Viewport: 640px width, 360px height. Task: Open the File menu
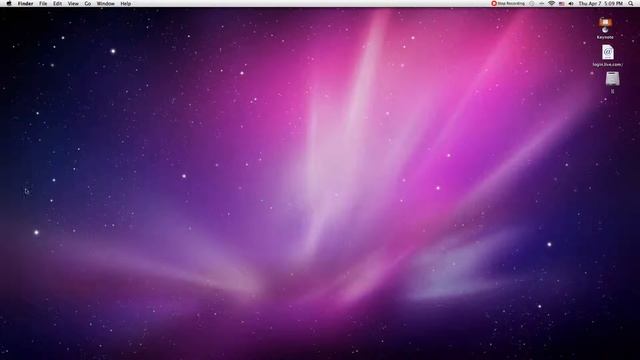[43, 4]
